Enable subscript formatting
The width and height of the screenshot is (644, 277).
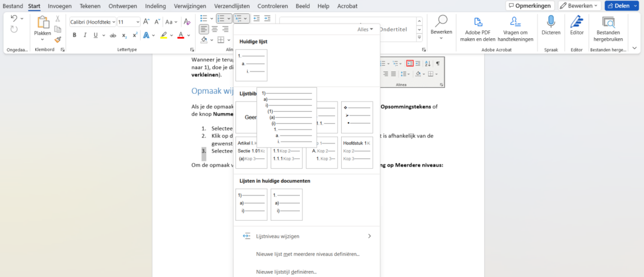click(x=124, y=35)
